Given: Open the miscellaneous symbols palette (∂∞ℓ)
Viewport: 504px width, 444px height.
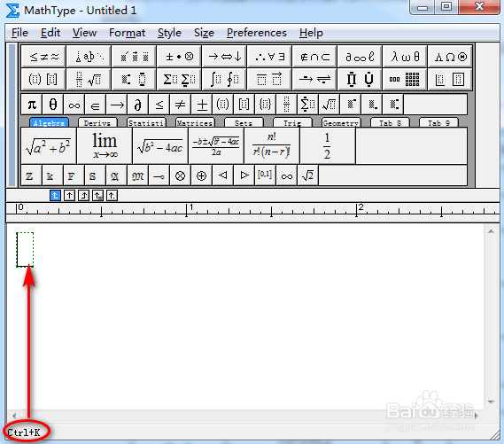Looking at the screenshot, I should (x=360, y=57).
